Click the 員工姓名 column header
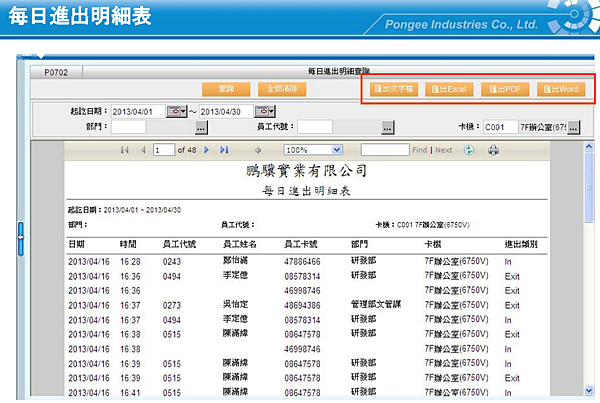The height and width of the screenshot is (403, 600). point(240,244)
